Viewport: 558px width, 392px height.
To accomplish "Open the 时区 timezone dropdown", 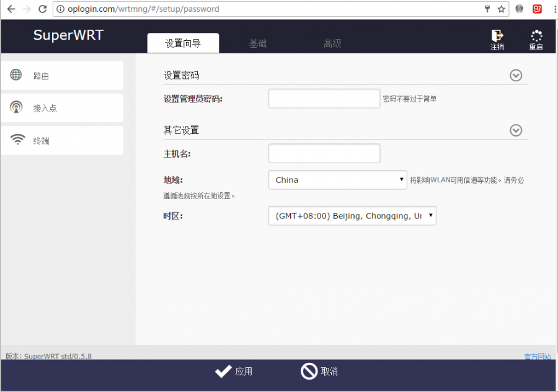I will (352, 216).
